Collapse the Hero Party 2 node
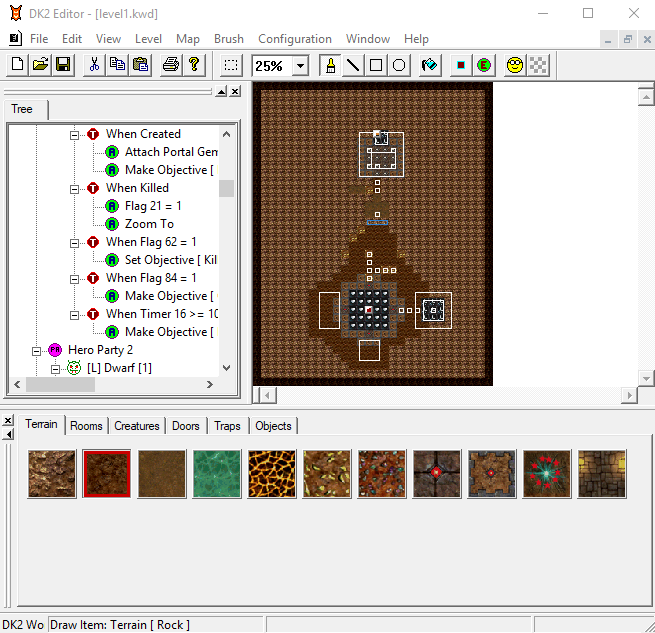 point(36,351)
